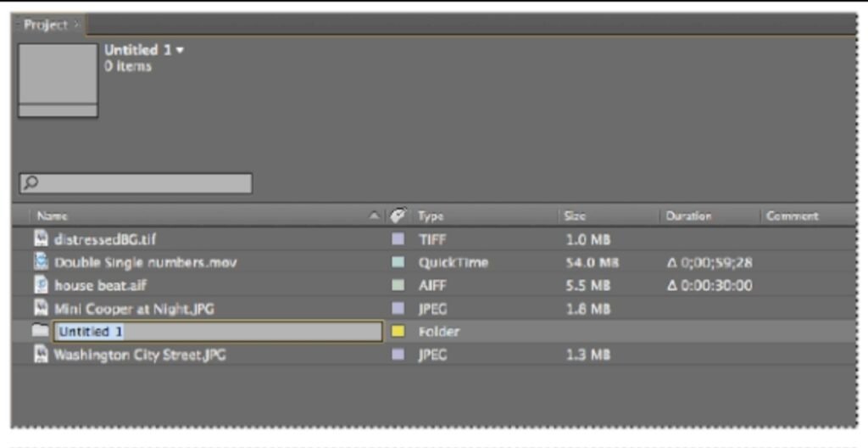The image size is (868, 448).
Task: Sort by the Duration column header
Action: coord(687,216)
